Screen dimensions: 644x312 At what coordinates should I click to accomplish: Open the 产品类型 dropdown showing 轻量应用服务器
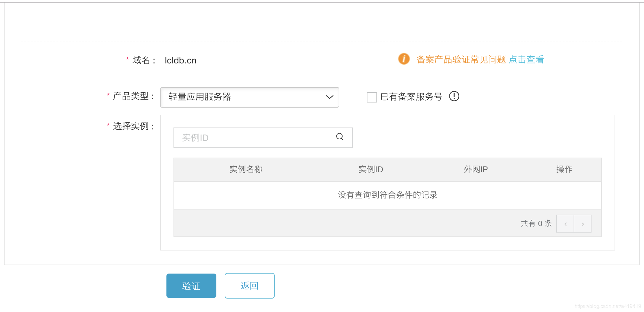click(250, 97)
